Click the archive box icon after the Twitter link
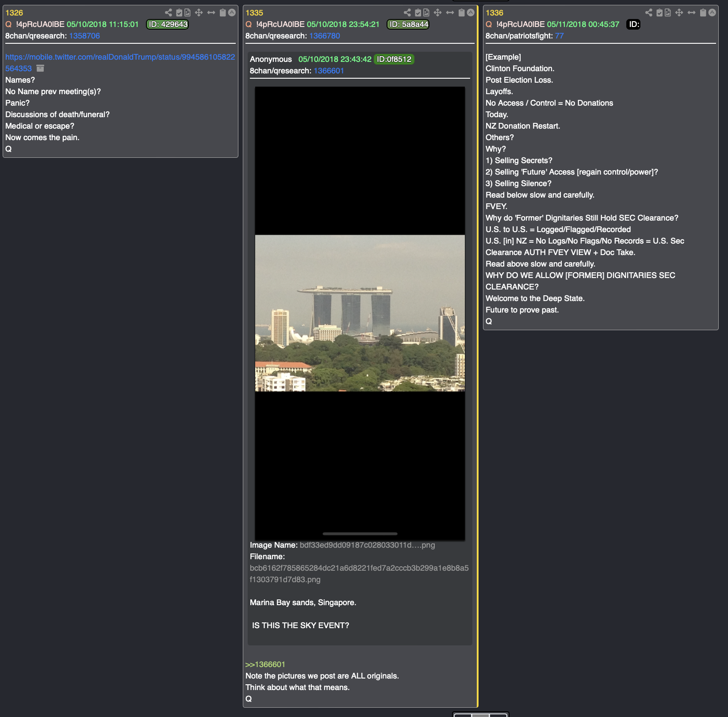Viewport: 728px width, 717px height. 40,69
